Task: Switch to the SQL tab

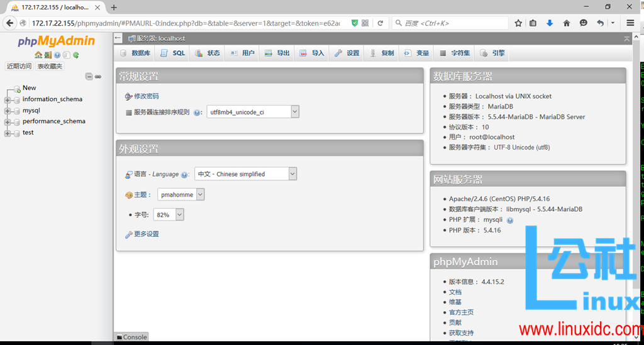Action: [x=173, y=53]
